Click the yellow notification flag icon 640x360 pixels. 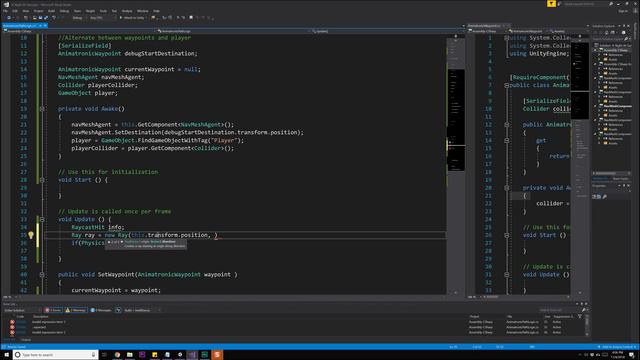(551, 4)
